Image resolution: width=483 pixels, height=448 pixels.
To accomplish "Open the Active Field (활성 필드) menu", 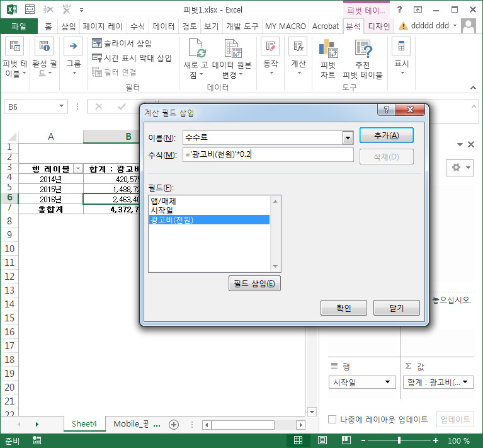I will point(44,57).
